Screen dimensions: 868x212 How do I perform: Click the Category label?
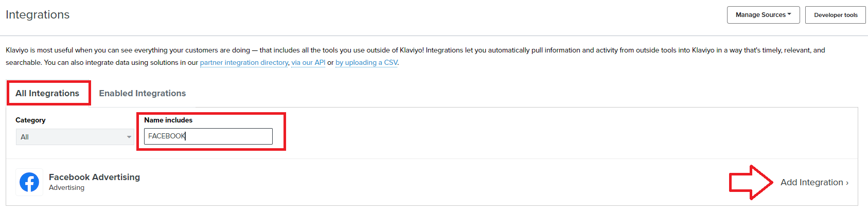(30, 120)
